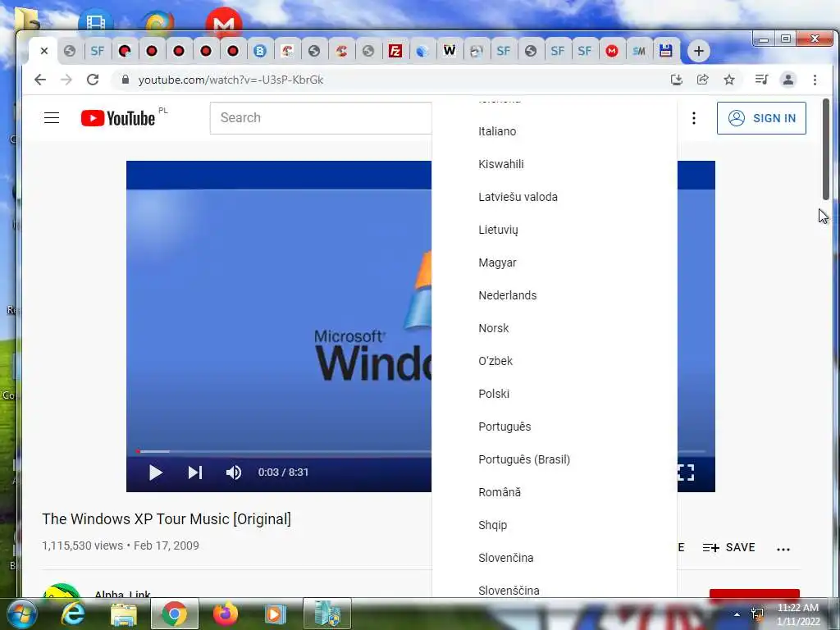Select Magyar language
The image size is (840, 630).
[497, 262]
